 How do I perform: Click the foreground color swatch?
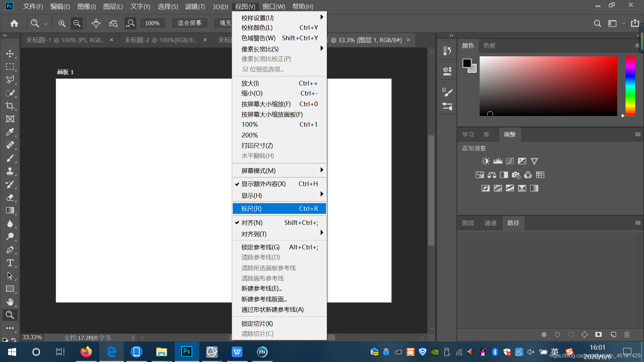pyautogui.click(x=467, y=63)
